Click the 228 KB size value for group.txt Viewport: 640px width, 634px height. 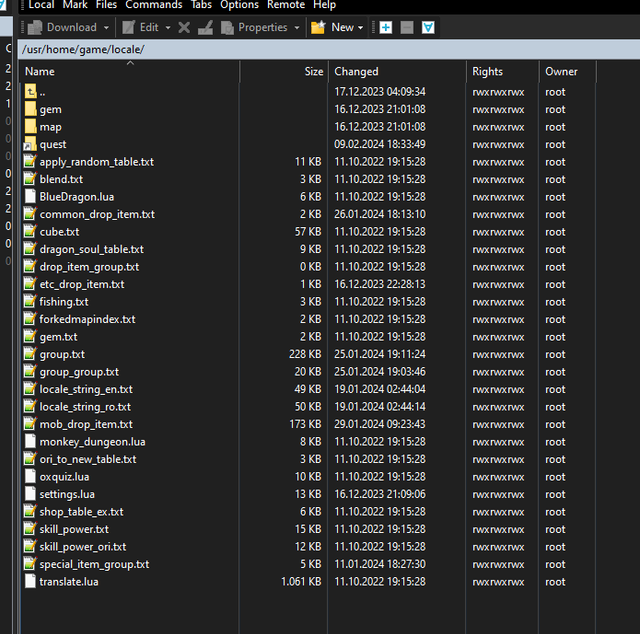pos(305,354)
